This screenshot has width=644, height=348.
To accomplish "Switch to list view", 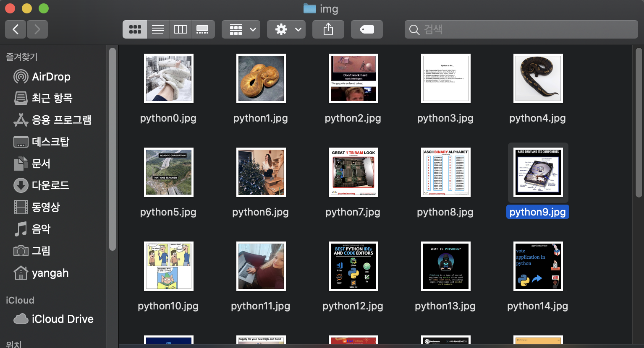I will [x=158, y=29].
